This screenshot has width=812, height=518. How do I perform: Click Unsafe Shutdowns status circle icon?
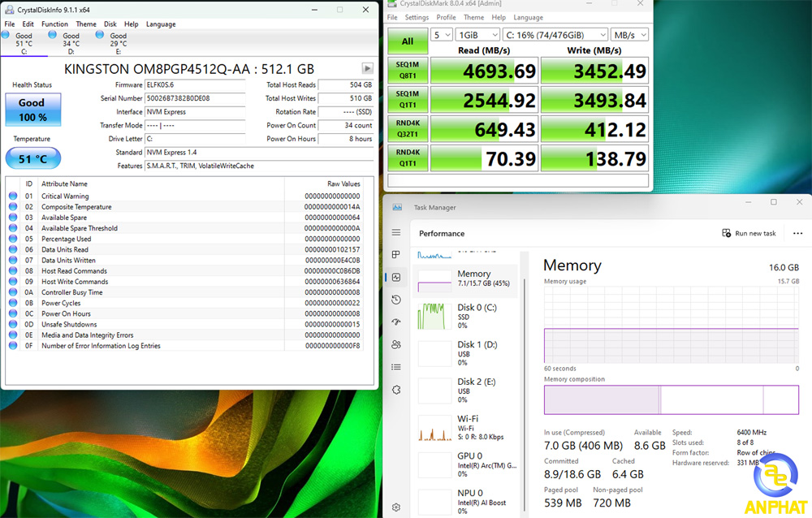pos(13,324)
